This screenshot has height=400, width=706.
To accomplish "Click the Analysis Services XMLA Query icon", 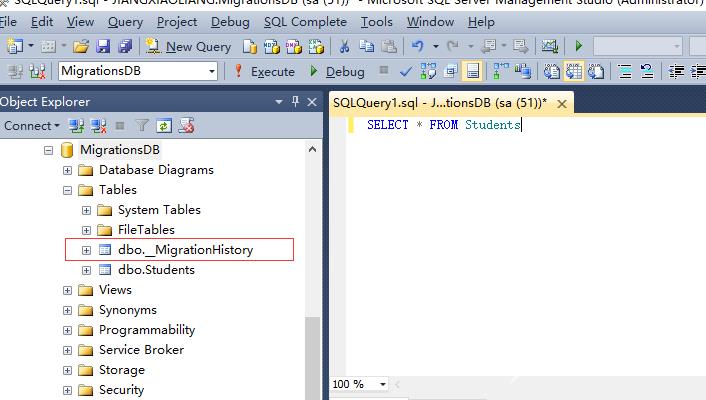I will click(x=316, y=46).
